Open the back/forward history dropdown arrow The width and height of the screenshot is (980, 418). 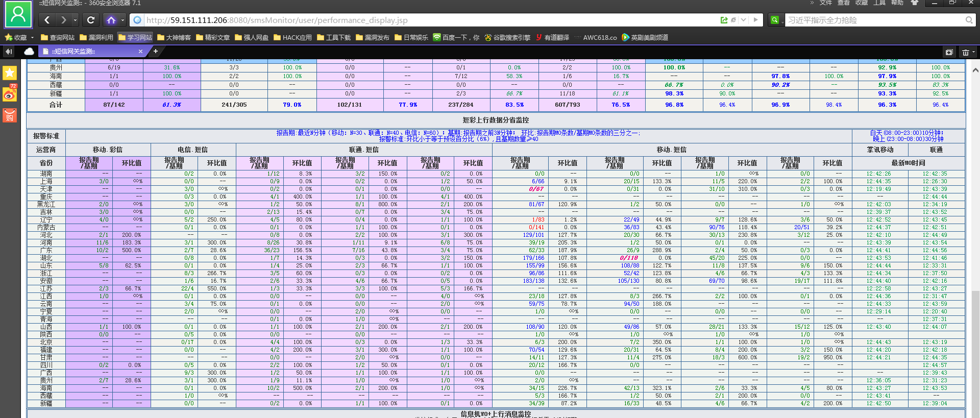tap(75, 20)
